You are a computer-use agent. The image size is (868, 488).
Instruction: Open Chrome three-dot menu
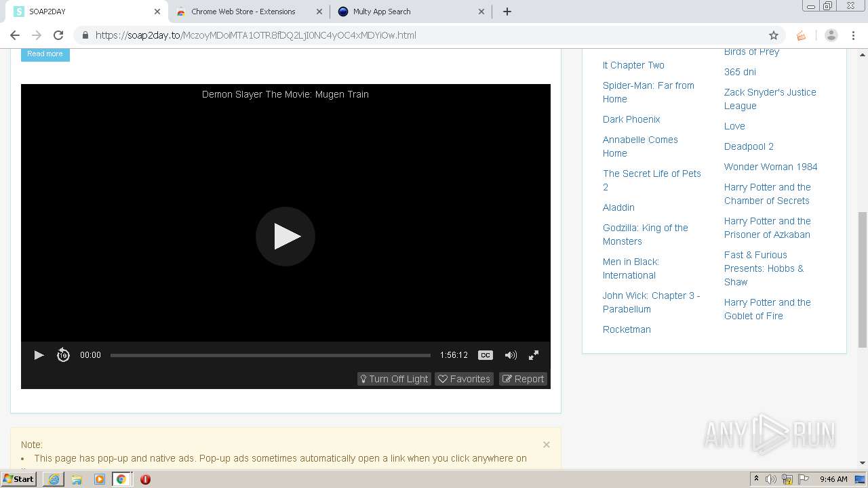[854, 35]
